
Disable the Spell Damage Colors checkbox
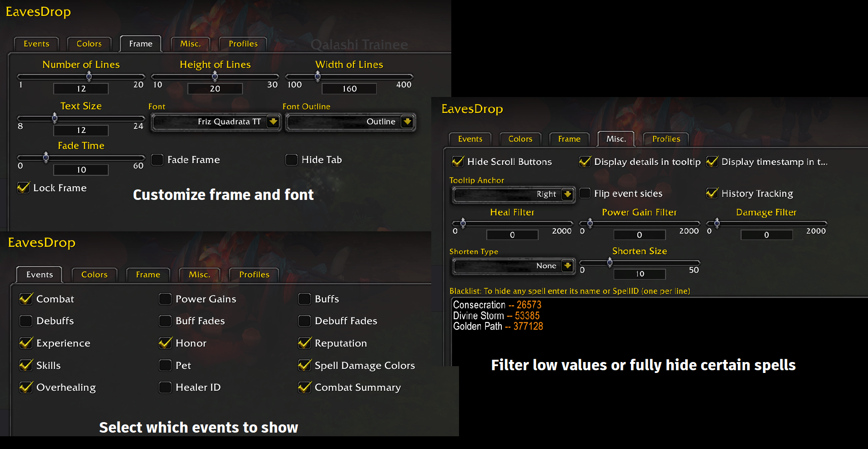[304, 365]
